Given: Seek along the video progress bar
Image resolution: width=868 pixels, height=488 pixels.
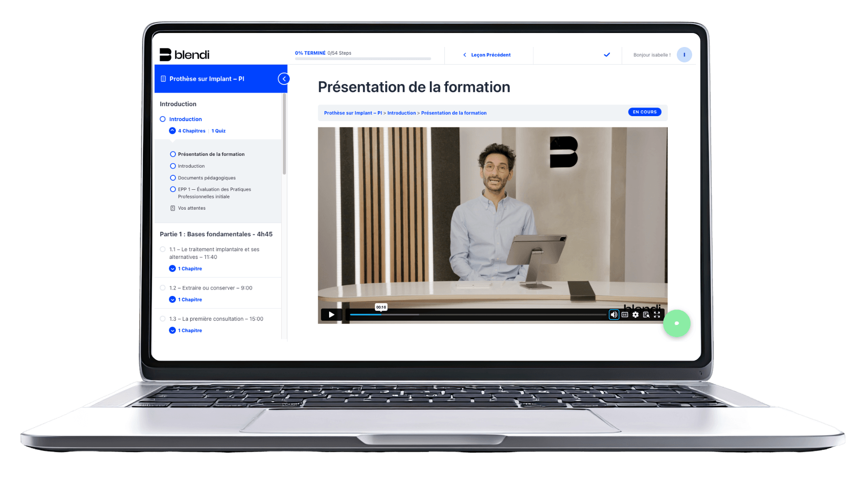Looking at the screenshot, I should (x=478, y=314).
